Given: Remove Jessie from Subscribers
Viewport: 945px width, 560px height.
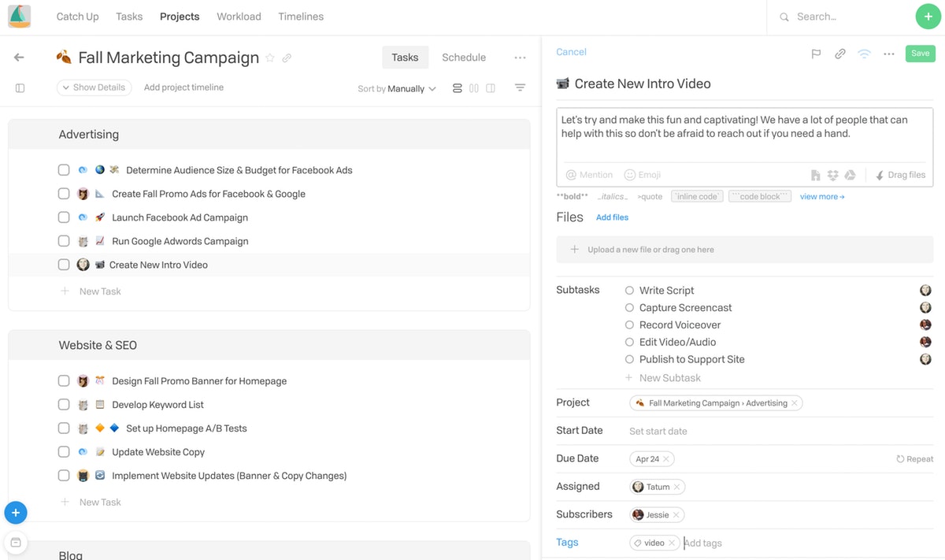Looking at the screenshot, I should point(676,515).
